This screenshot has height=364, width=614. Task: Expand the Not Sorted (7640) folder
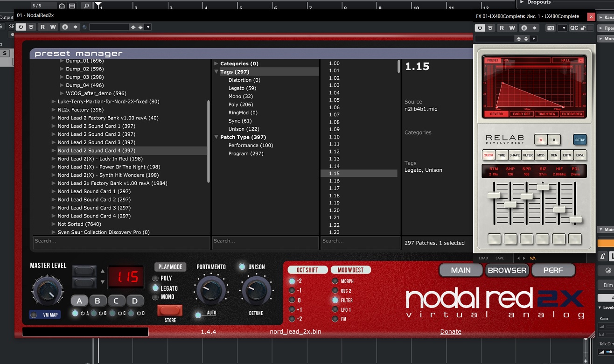54,224
